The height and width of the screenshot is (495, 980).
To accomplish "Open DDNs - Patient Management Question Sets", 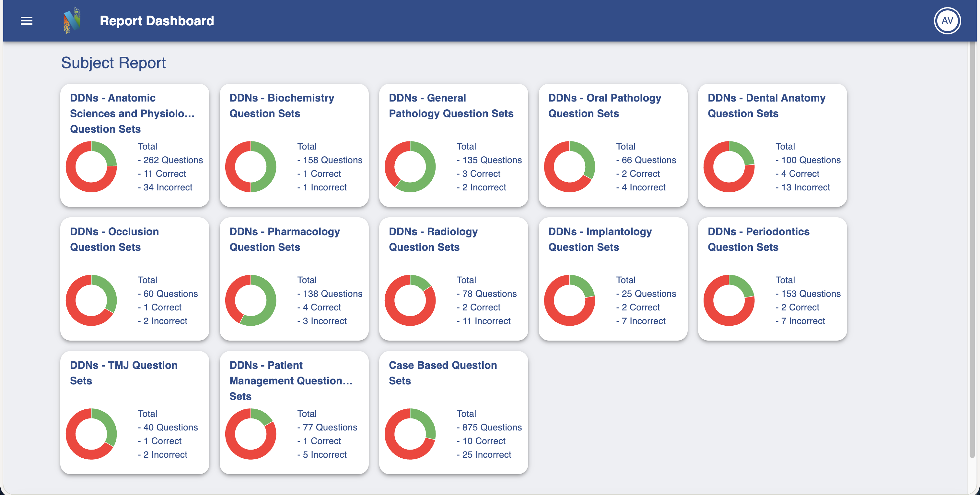I will tap(291, 380).
